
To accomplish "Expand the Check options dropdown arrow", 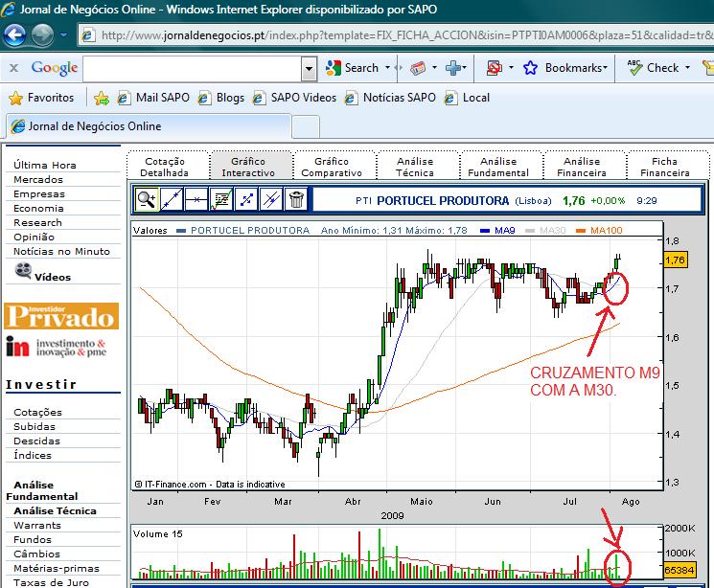I will [x=687, y=67].
